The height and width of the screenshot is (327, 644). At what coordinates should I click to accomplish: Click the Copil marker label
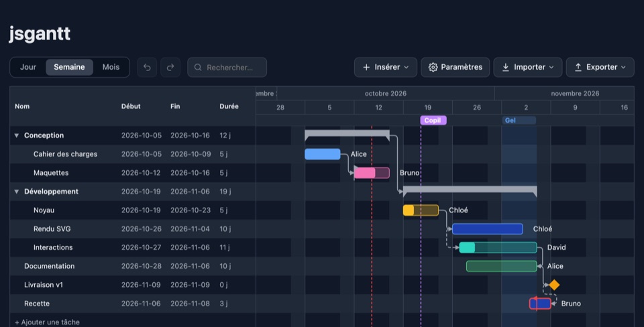click(x=433, y=120)
